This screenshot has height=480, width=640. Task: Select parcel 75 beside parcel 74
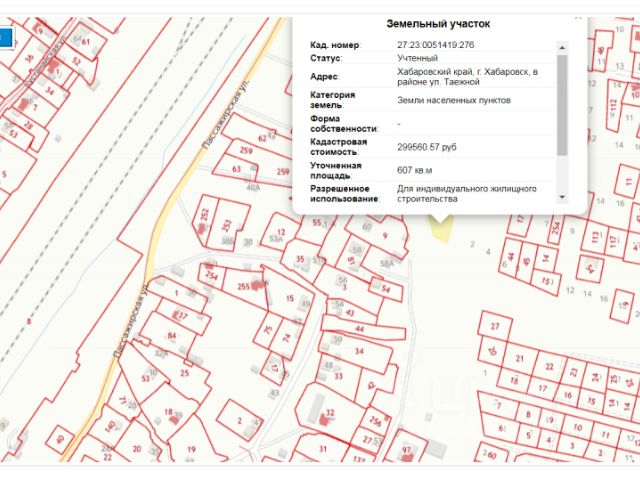click(x=268, y=329)
